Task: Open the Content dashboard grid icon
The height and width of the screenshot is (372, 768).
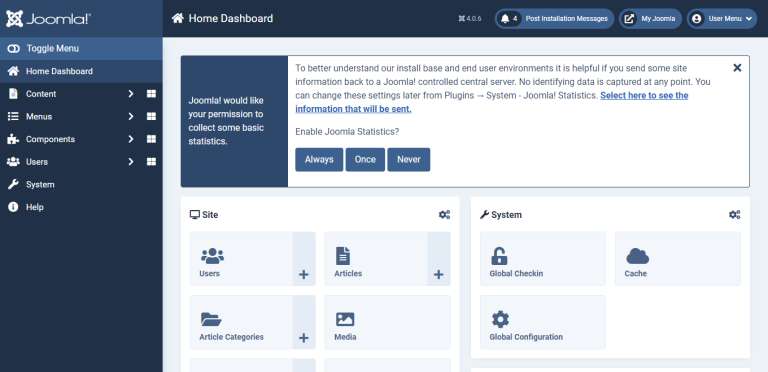Action: (x=151, y=93)
